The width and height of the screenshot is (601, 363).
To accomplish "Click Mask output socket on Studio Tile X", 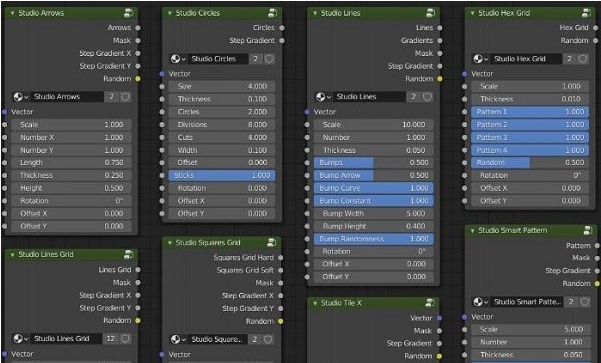I will pos(439,330).
